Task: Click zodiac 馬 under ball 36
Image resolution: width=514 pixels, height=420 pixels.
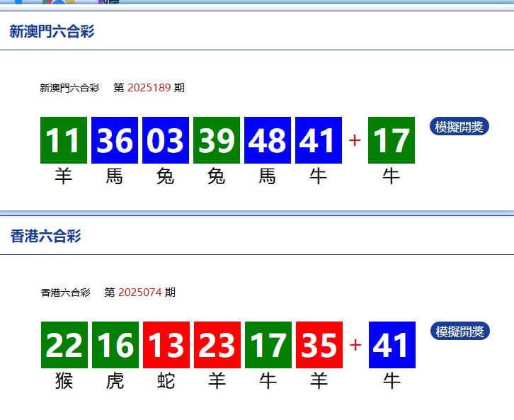Action: point(115,176)
